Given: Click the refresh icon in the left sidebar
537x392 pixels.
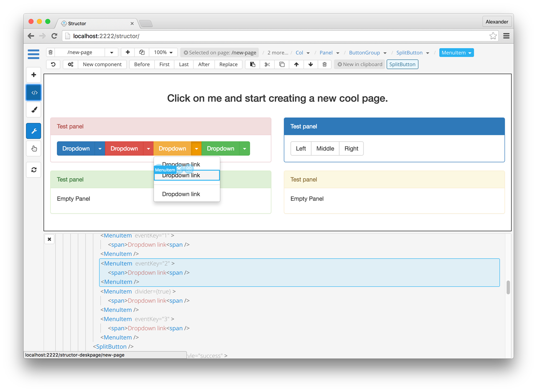Looking at the screenshot, I should 34,170.
